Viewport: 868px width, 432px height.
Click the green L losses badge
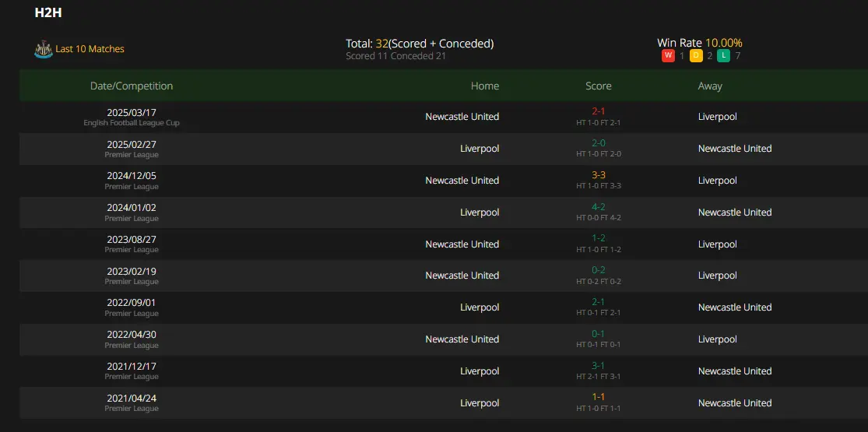pos(723,56)
